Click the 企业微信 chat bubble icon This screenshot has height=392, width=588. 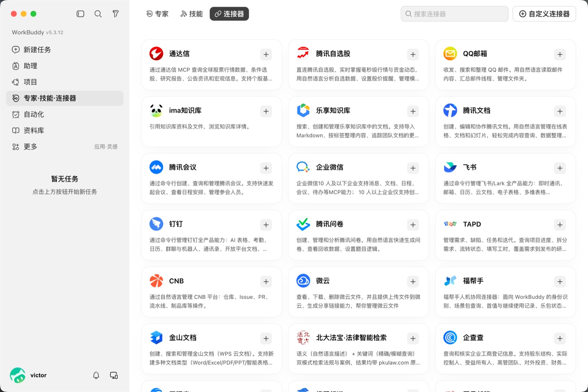(303, 167)
